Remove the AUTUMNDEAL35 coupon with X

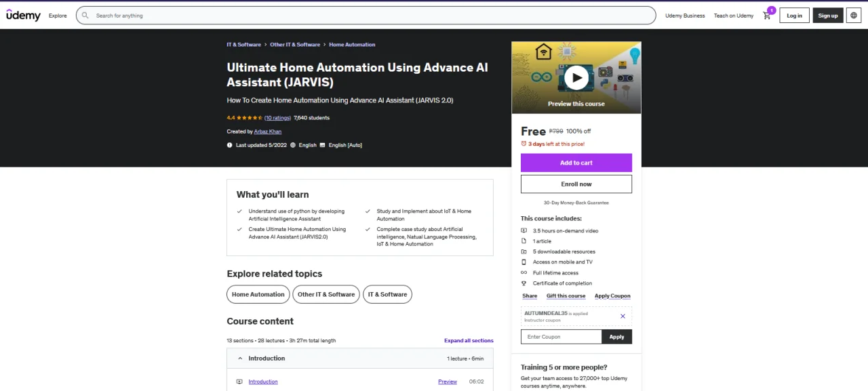623,316
